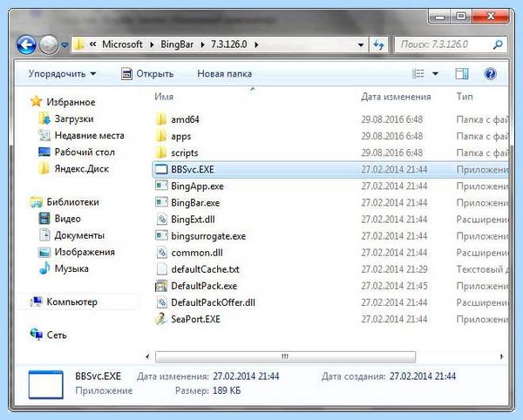Maximize the Explorer window
This screenshot has height=420, width=523.
click(461, 17)
